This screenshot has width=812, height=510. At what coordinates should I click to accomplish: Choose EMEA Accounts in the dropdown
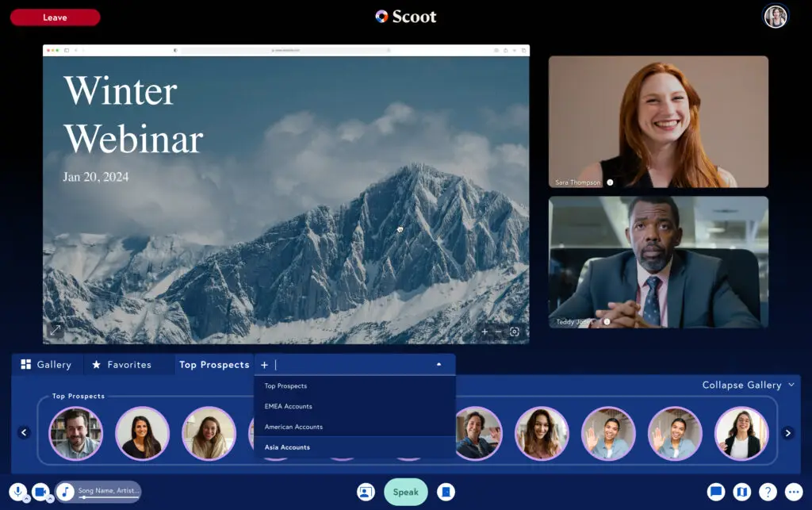click(x=288, y=406)
